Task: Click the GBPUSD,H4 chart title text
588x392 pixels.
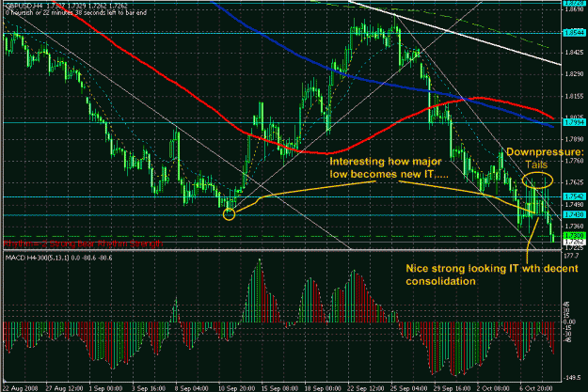Action: tap(67, 6)
